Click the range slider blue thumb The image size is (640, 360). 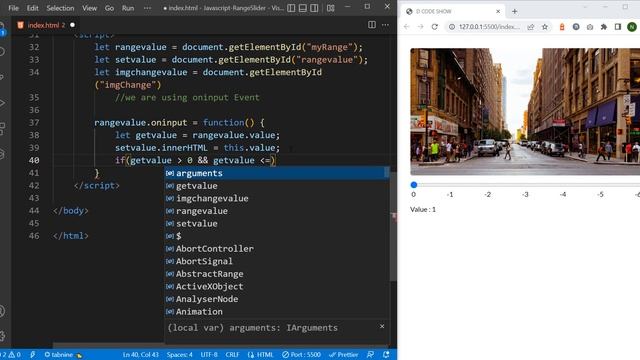click(x=414, y=185)
